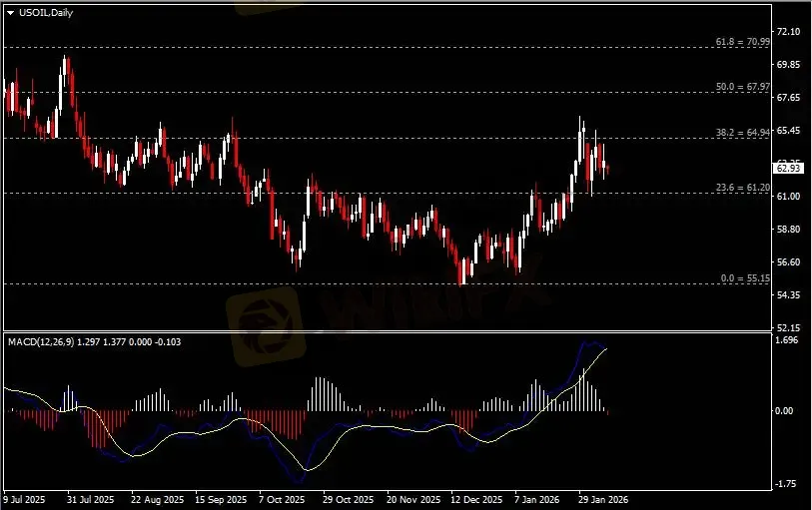This screenshot has width=812, height=510.
Task: Select the USOIL,Daily chart title
Action: tap(46, 13)
